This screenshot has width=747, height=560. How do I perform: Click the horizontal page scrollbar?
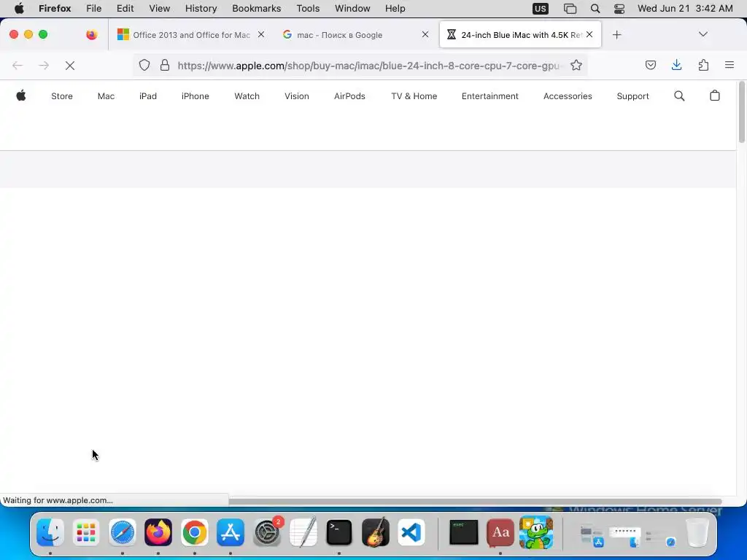[x=475, y=502]
